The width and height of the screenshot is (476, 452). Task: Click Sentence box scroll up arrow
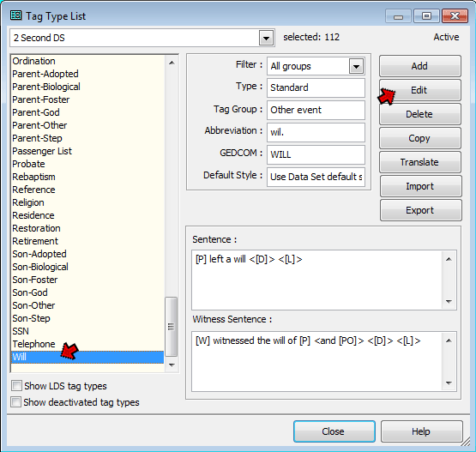[449, 259]
